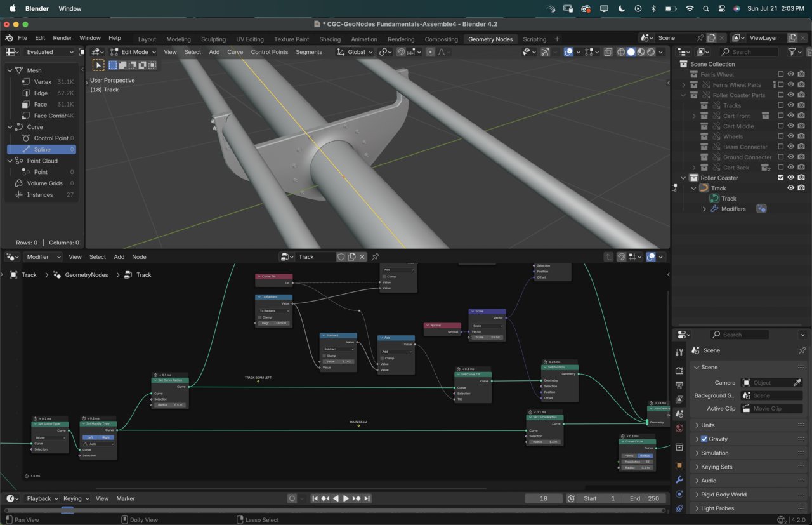The width and height of the screenshot is (812, 525).
Task: Expand the Units panel
Action: tap(708, 425)
